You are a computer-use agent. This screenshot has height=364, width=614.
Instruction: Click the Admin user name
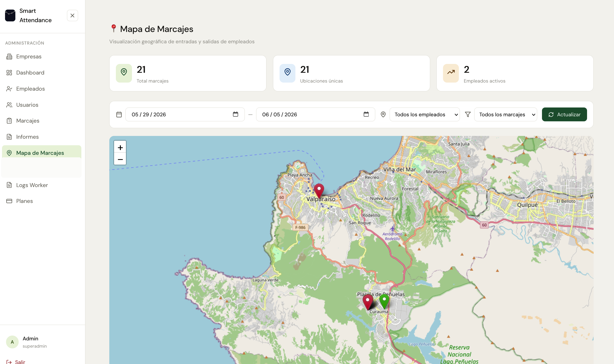pyautogui.click(x=30, y=339)
